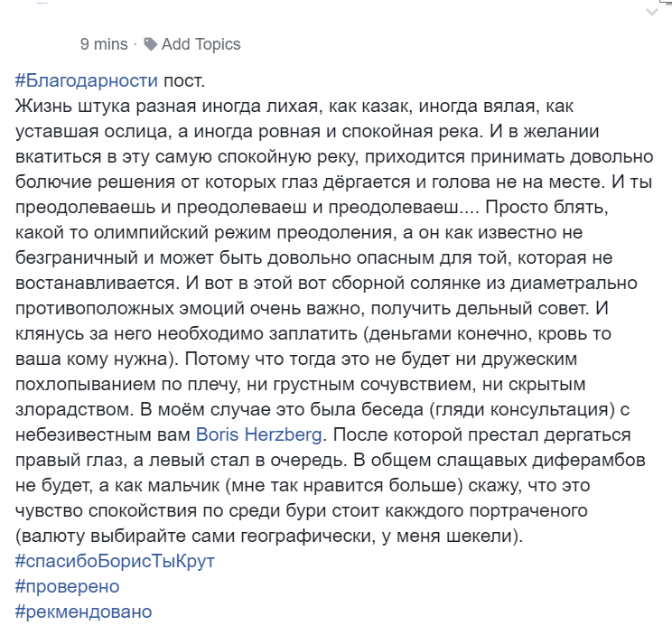
Task: Visit the Boris Herzberg profile link
Action: [x=259, y=434]
